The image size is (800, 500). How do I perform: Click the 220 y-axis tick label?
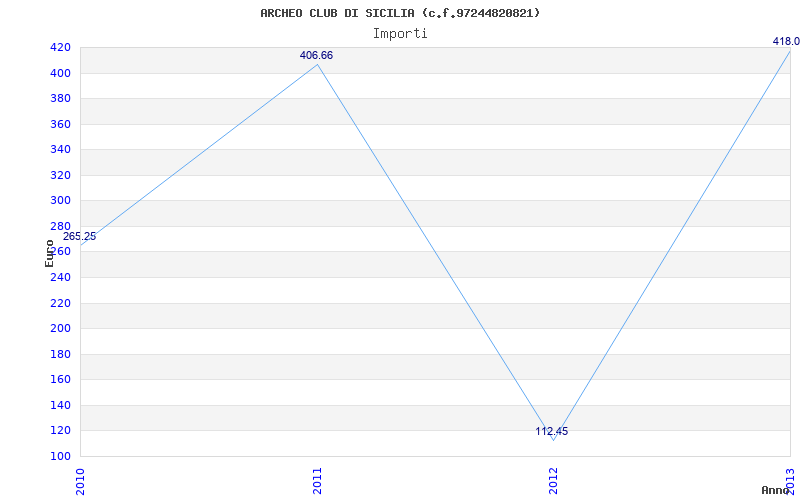click(x=60, y=304)
